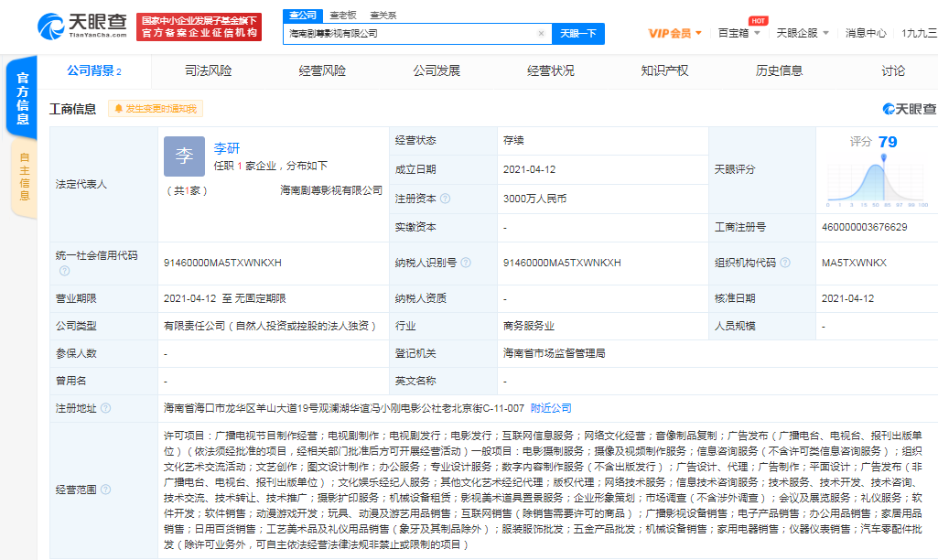
Task: Open the 消息中心 link
Action: (866, 34)
